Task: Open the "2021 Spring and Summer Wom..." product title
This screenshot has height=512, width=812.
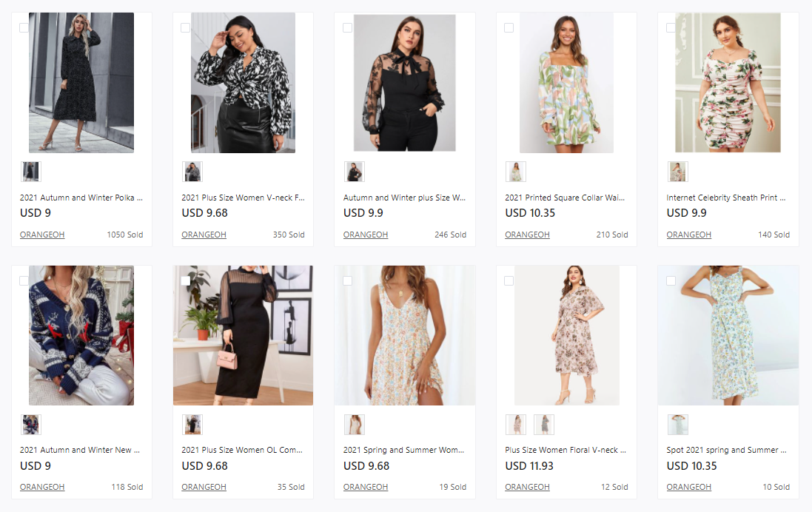Action: coord(404,450)
